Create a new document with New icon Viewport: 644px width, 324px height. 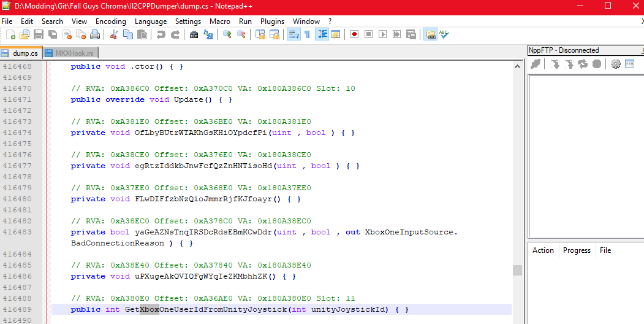pyautogui.click(x=10, y=35)
